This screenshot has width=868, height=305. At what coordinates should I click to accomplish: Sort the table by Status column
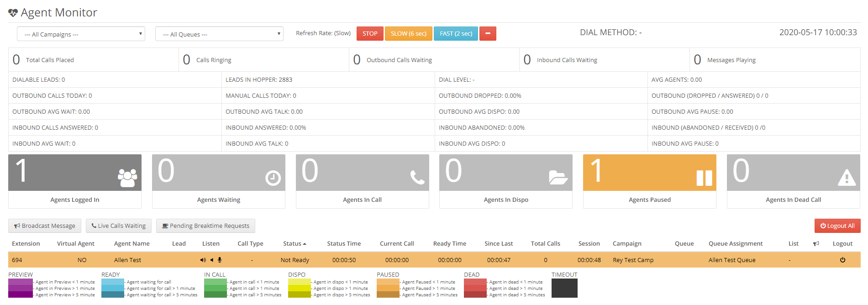[295, 243]
